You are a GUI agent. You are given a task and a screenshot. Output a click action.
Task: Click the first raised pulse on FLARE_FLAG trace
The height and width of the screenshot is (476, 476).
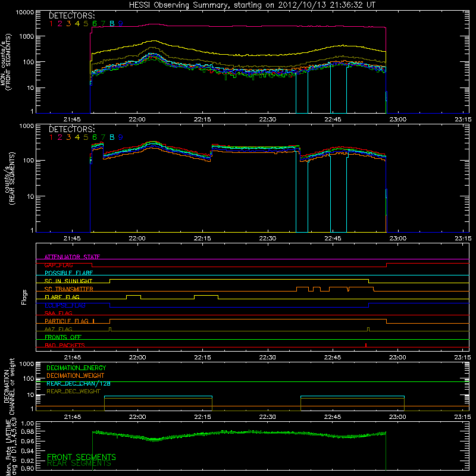click(x=133, y=296)
